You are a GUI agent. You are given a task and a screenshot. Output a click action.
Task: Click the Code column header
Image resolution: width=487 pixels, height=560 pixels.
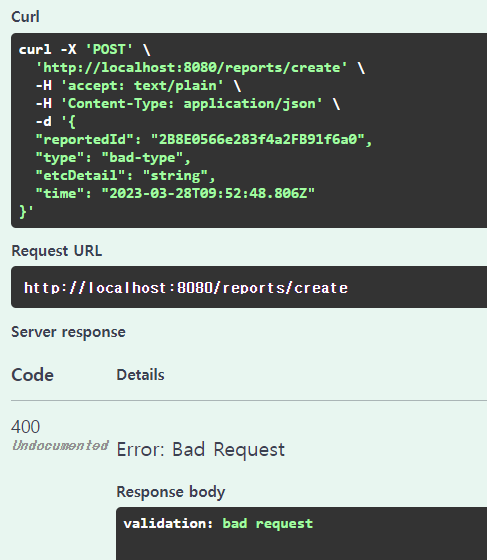click(32, 375)
